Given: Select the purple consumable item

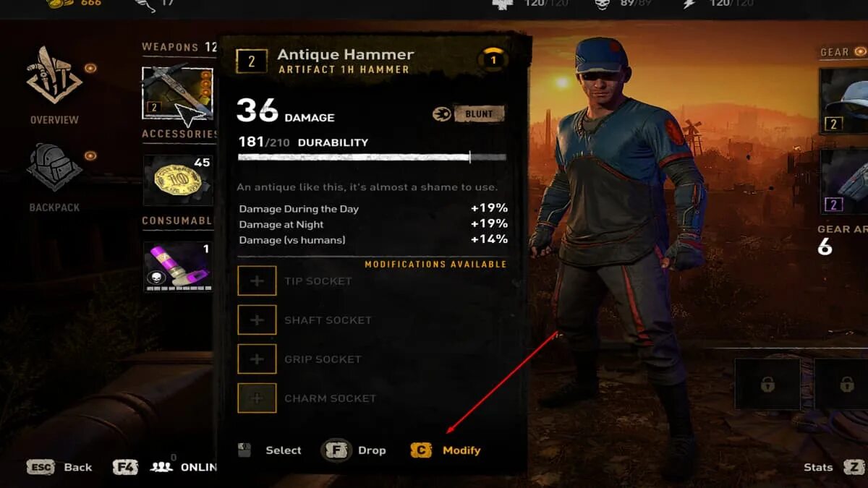Looking at the screenshot, I should (x=178, y=267).
